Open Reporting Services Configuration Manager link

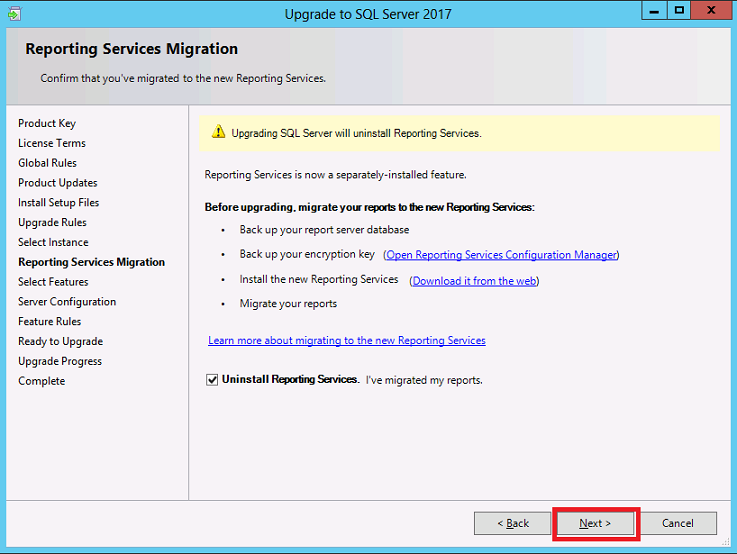501,255
